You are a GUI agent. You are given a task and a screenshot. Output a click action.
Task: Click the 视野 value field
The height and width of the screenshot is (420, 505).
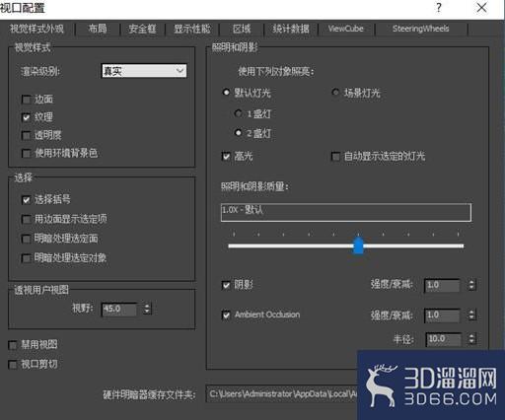point(118,310)
